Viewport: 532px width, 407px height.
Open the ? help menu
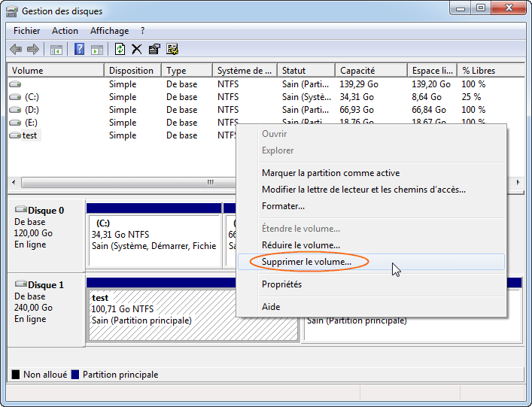coord(142,31)
